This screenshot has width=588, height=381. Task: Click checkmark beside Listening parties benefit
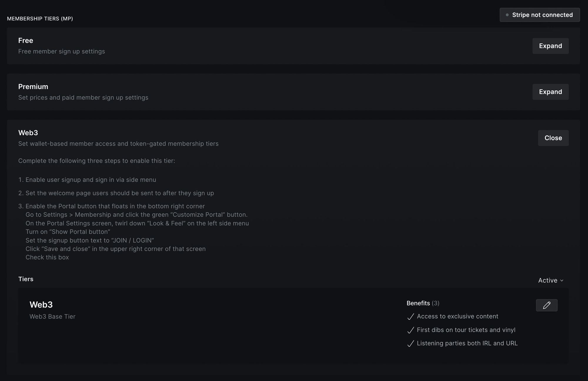coord(411,343)
